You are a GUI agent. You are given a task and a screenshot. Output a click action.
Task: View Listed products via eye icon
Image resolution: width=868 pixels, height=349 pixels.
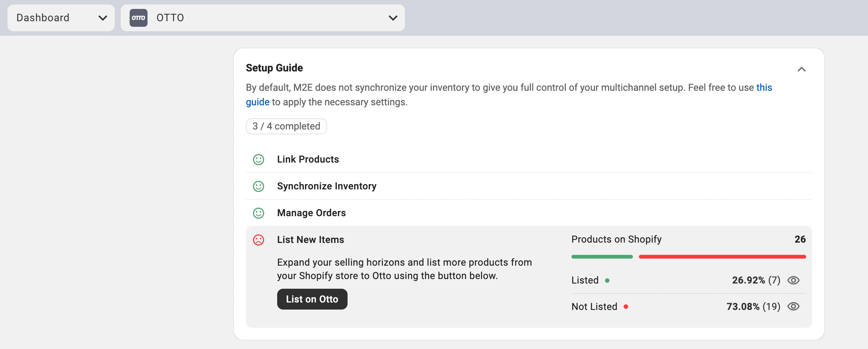pyautogui.click(x=793, y=280)
